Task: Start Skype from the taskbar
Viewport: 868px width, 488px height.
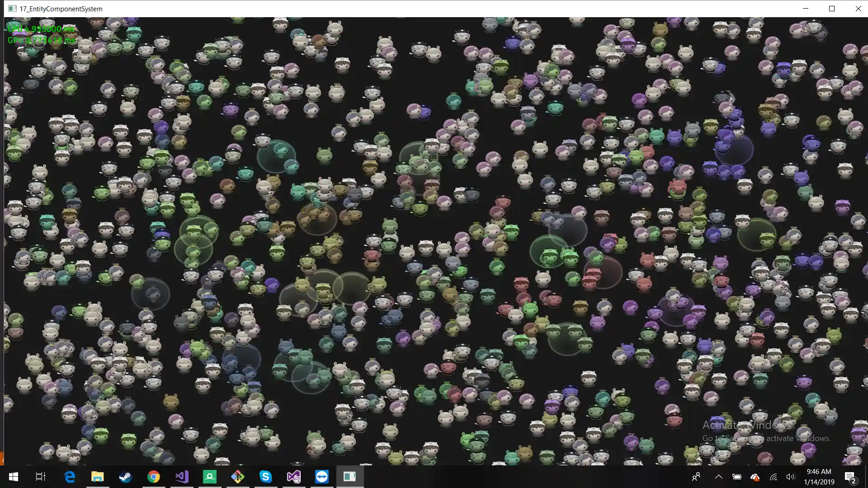Action: (266, 476)
